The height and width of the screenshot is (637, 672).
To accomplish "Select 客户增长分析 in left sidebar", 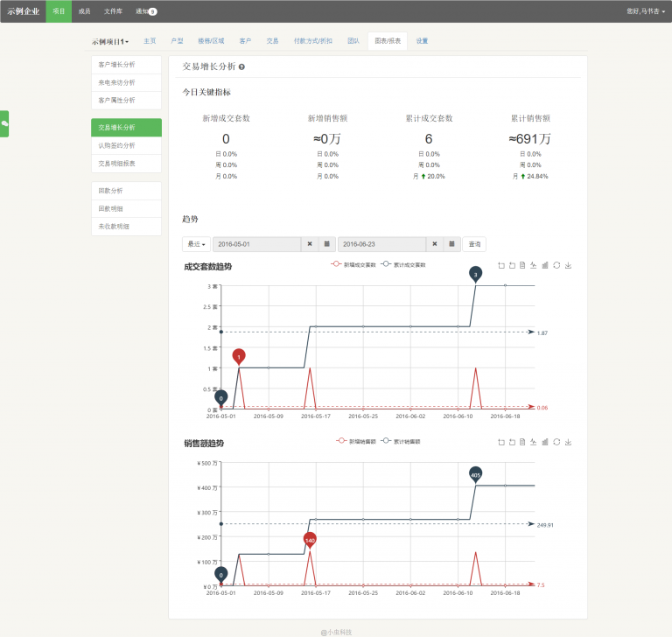I will click(126, 65).
